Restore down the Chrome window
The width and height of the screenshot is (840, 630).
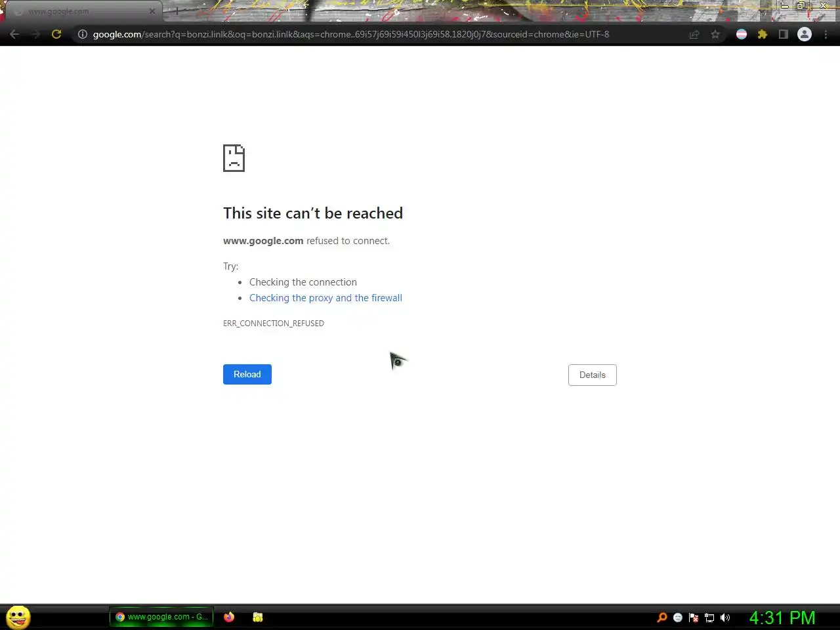801,6
